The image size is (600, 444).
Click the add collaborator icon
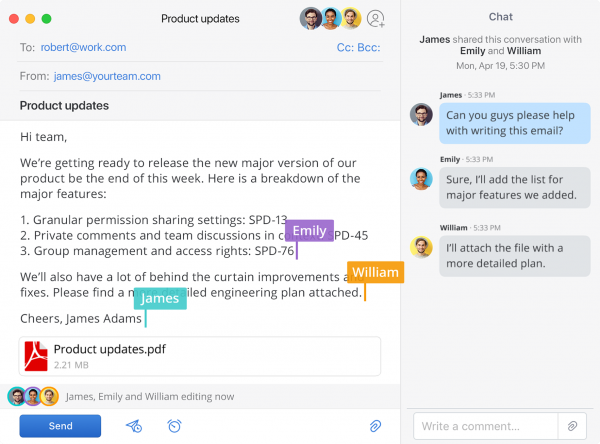pos(376,18)
